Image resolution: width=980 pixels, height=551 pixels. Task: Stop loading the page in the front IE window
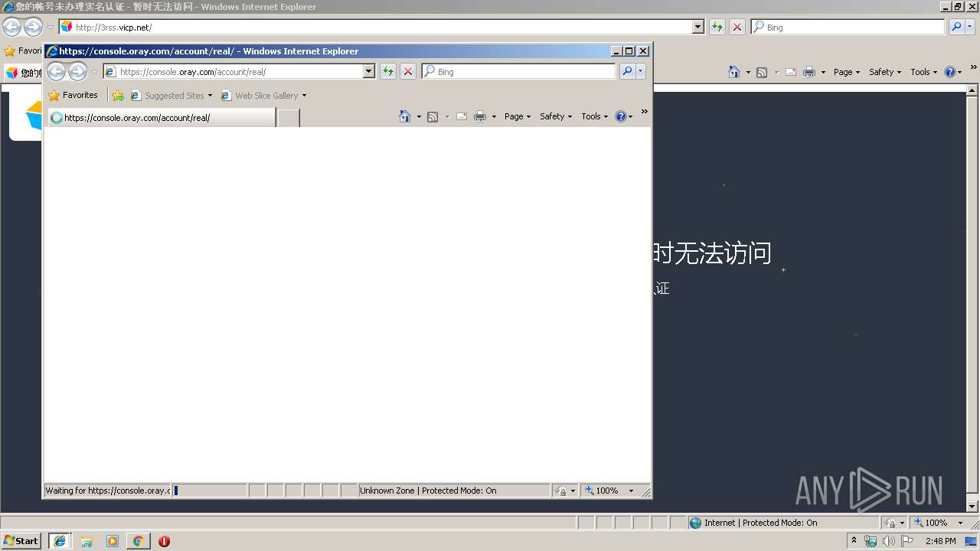click(x=408, y=71)
